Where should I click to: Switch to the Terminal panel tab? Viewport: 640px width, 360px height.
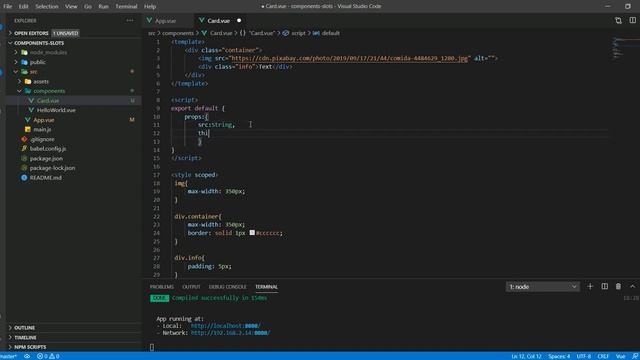(266, 287)
